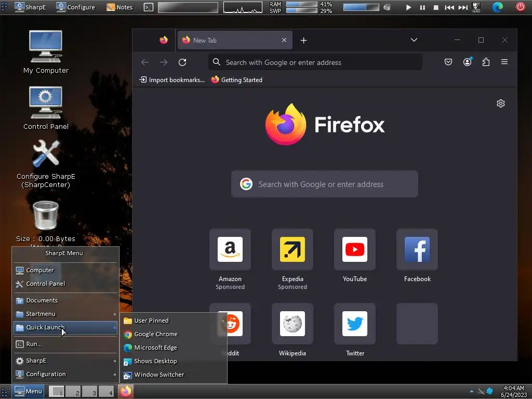Mute sound via speaker icon

click(387, 7)
